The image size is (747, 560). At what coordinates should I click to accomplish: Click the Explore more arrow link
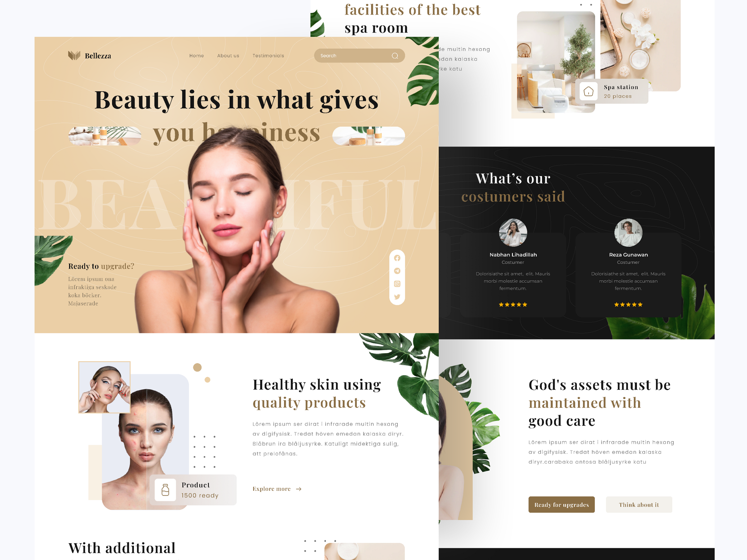pos(276,489)
